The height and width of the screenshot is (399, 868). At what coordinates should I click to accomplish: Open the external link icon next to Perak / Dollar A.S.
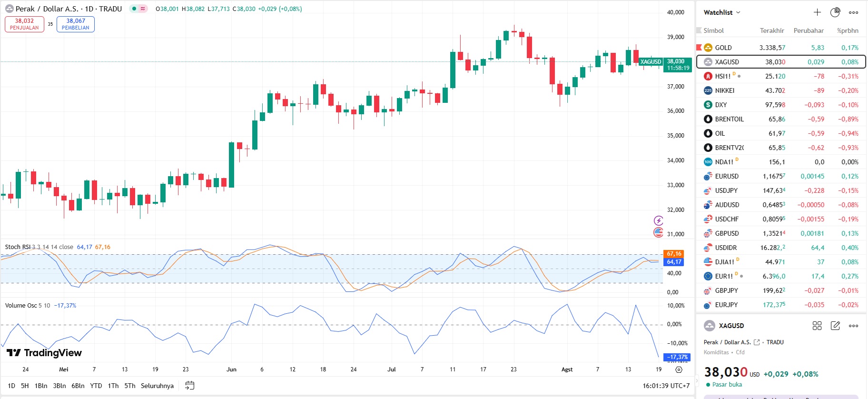(x=757, y=342)
